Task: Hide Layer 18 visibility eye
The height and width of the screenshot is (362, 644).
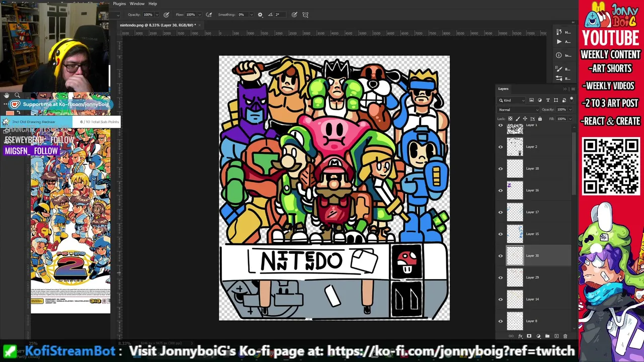Action: [501, 168]
